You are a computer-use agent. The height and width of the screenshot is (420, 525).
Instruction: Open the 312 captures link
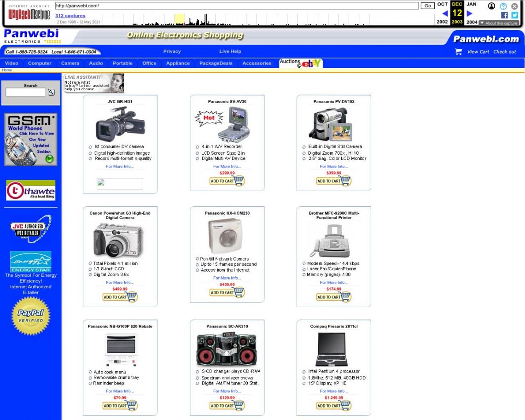70,16
